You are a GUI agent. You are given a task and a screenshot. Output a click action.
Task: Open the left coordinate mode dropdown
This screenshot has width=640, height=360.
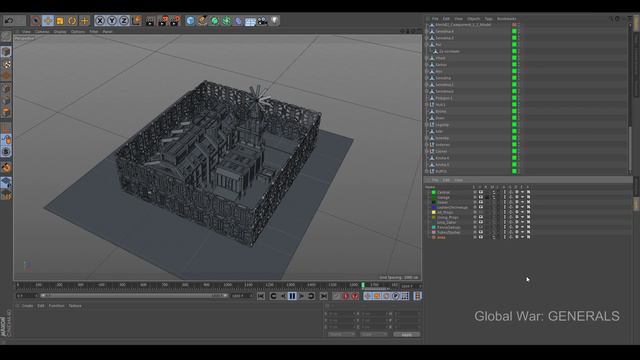coord(341,334)
